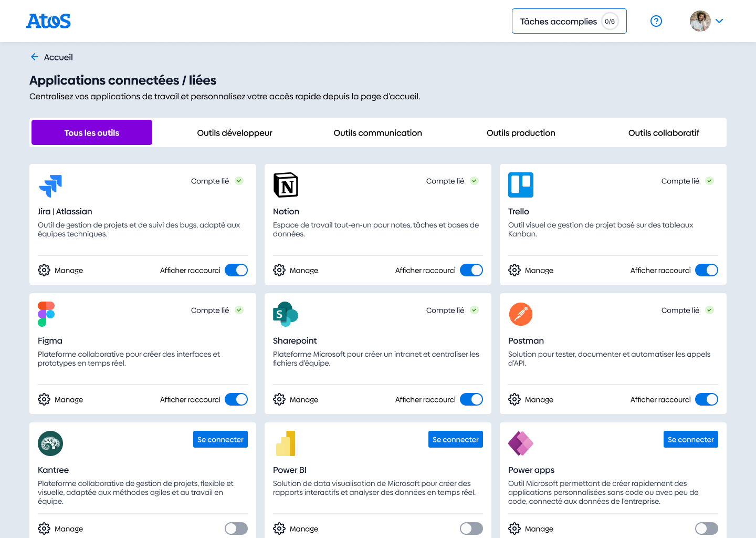Viewport: 756px width, 538px height.
Task: Switch to Outils production tab
Action: coord(521,133)
